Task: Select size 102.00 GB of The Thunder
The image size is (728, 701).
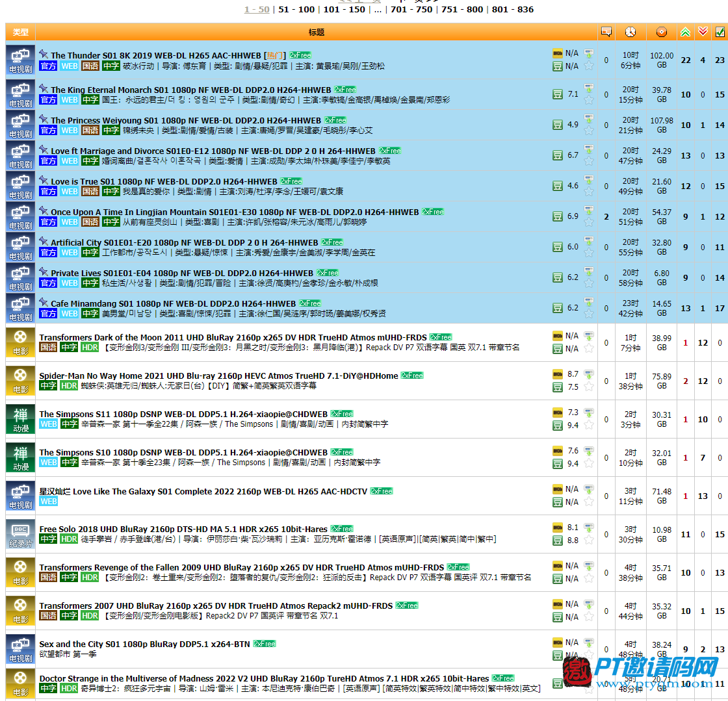Action: pyautogui.click(x=662, y=60)
